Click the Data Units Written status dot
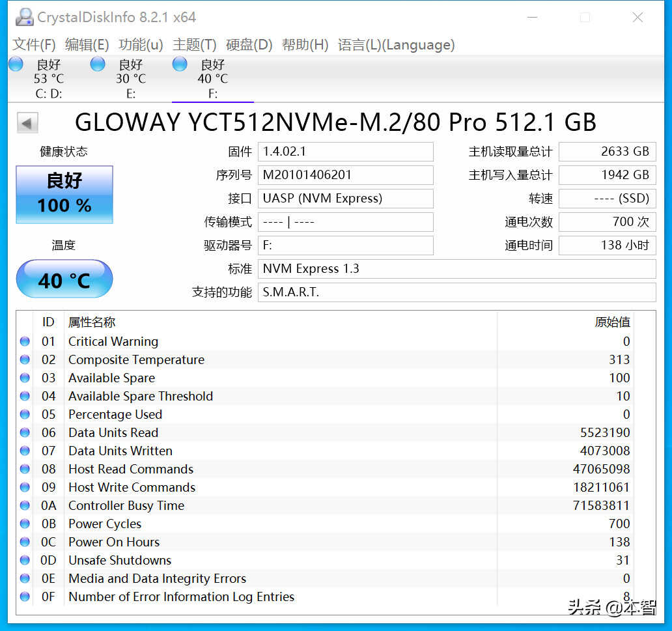672x631 pixels. pyautogui.click(x=25, y=451)
